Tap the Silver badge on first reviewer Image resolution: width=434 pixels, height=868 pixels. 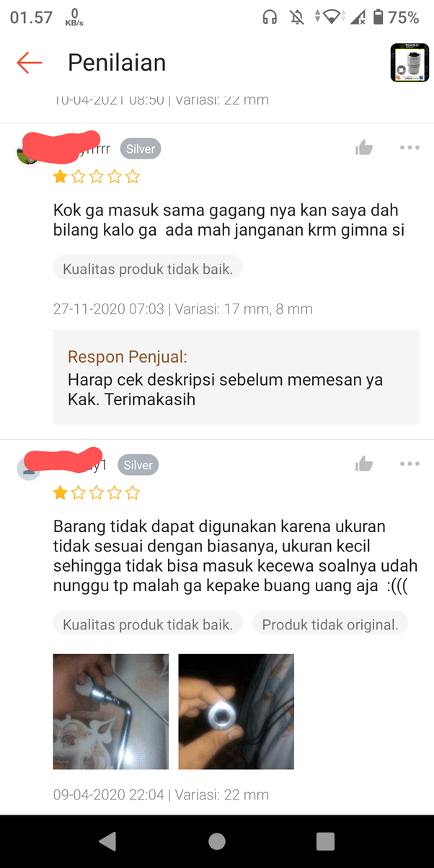tap(141, 149)
